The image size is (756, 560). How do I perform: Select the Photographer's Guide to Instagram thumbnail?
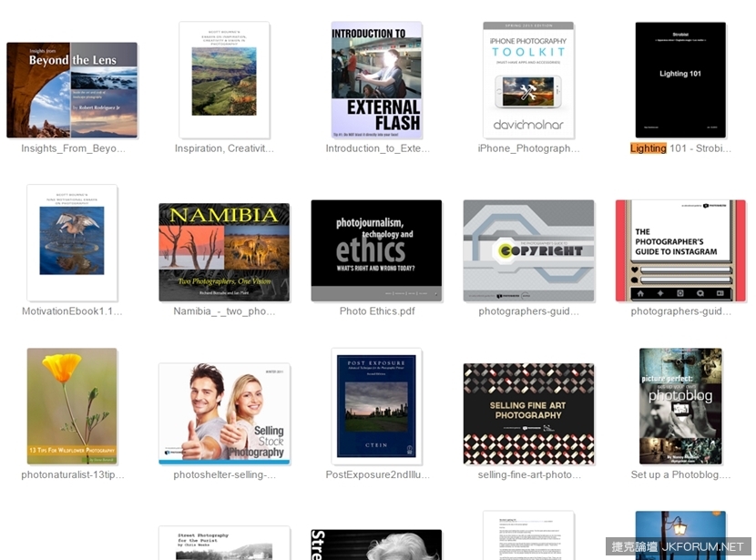pos(680,250)
